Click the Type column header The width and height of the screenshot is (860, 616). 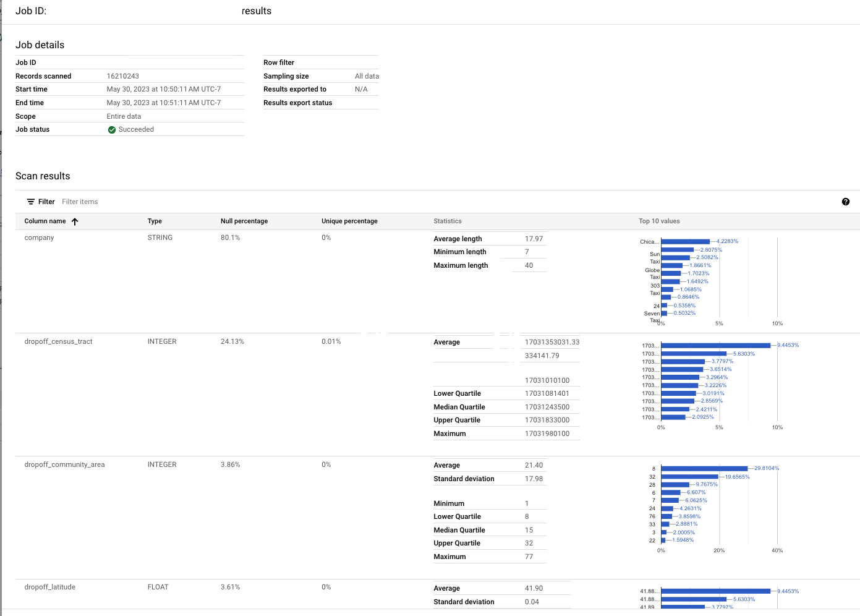(155, 221)
